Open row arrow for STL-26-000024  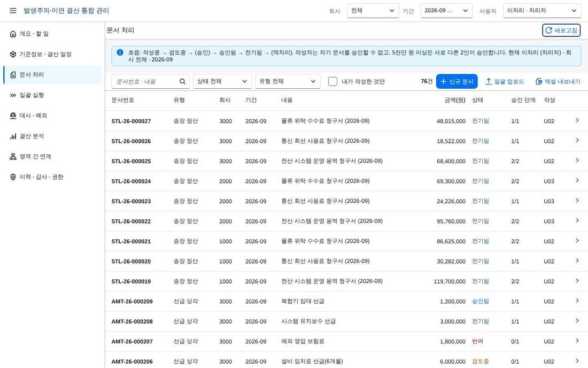coord(577,180)
